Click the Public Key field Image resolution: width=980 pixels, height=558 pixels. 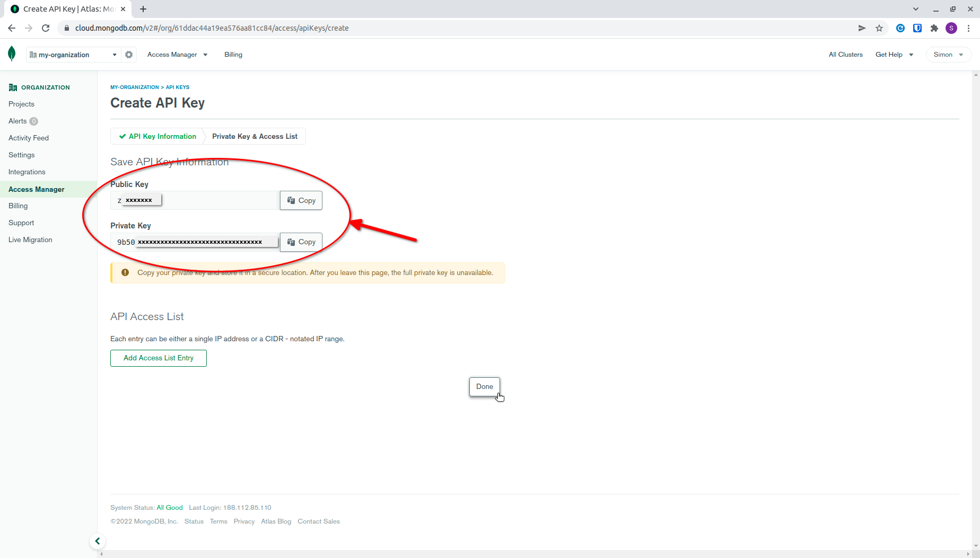tap(195, 200)
